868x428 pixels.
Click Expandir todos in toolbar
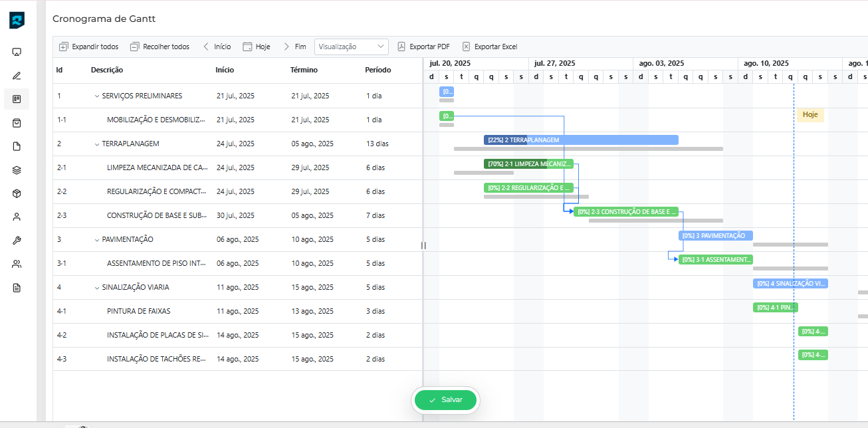(89, 47)
